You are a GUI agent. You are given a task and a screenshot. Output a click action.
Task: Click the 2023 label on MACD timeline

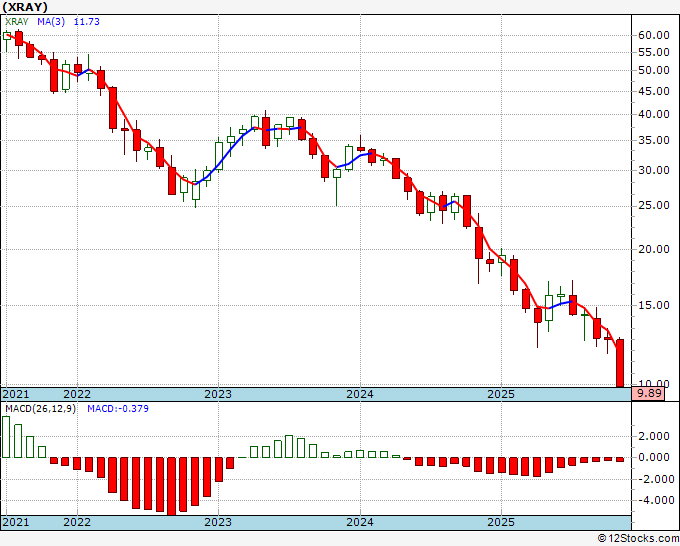point(218,522)
